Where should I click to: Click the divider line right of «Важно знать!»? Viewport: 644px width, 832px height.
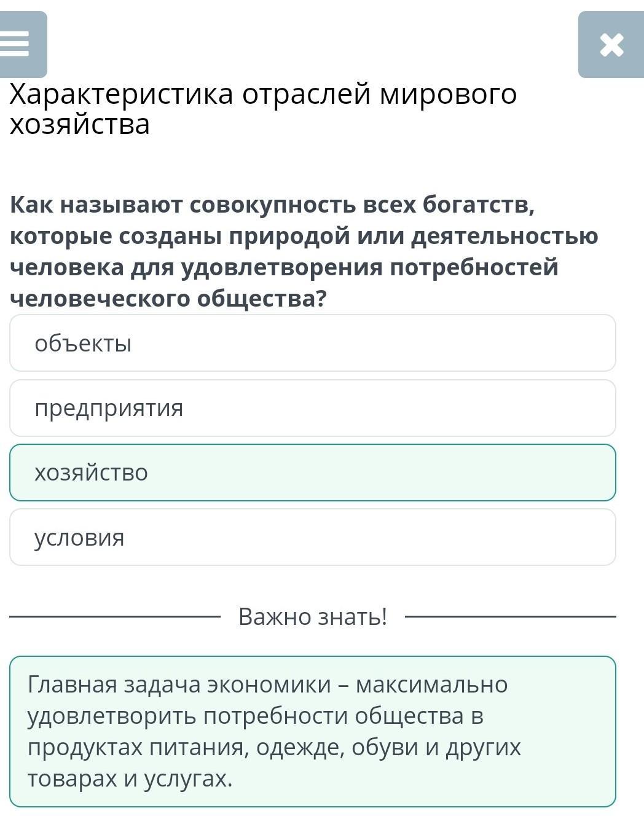[x=510, y=616]
